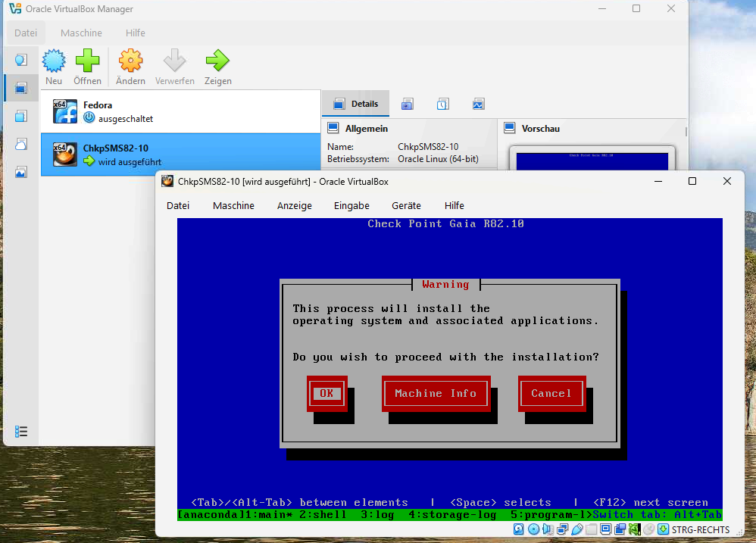Click the greyed mouse integration status icon

click(649, 529)
